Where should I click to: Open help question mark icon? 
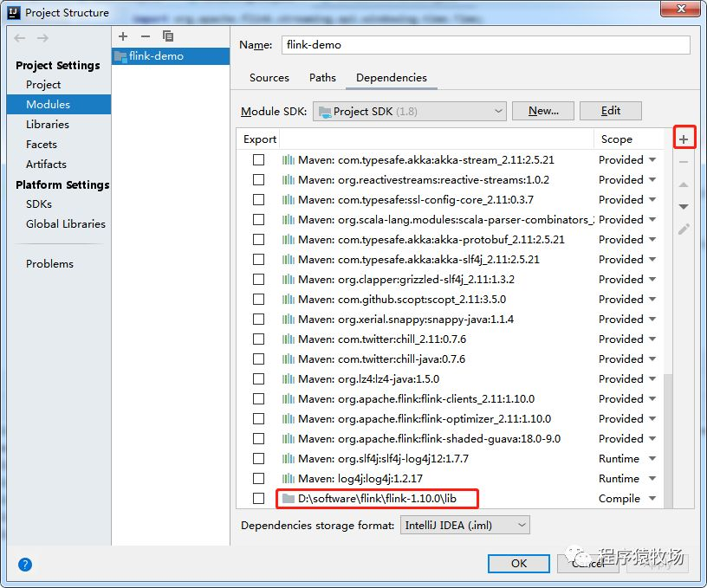(x=25, y=564)
